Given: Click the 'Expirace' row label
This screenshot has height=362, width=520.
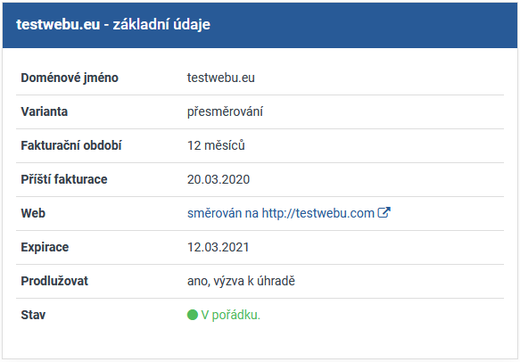Looking at the screenshot, I should pos(45,247).
